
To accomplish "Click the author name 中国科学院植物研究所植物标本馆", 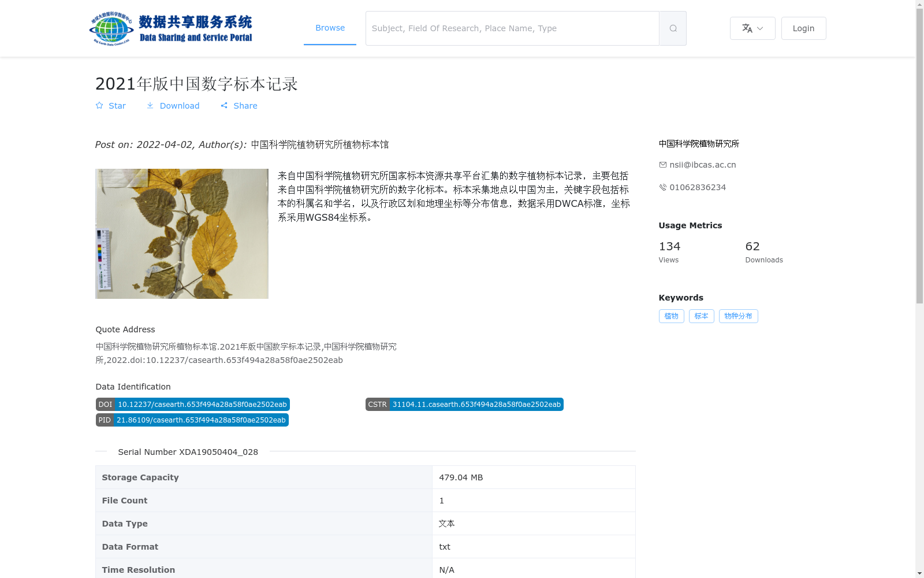I will (319, 144).
